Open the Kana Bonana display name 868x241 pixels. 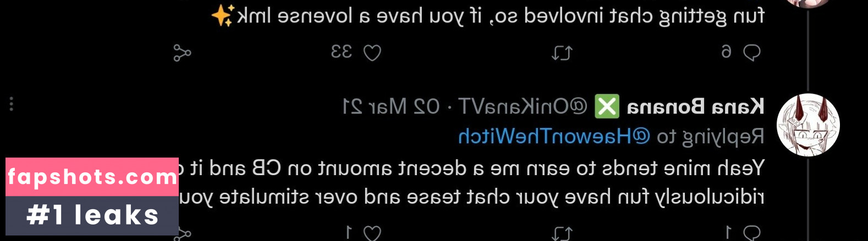(695, 107)
